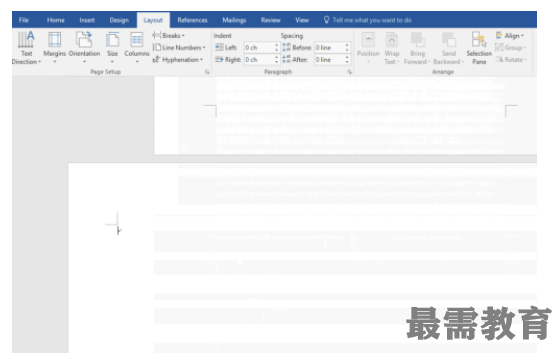Click the Indent Right field

(259, 59)
